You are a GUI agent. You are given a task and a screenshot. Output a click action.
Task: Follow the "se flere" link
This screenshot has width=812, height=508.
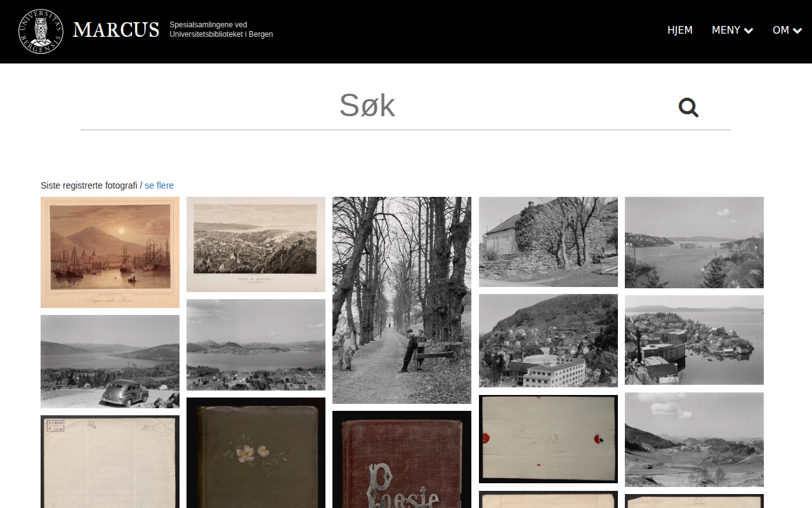coord(159,185)
